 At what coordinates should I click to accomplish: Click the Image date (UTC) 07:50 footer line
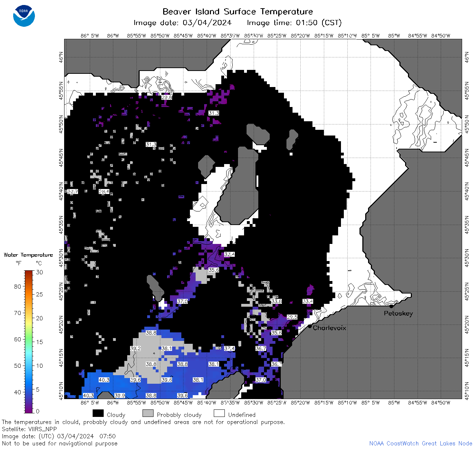pyautogui.click(x=59, y=436)
